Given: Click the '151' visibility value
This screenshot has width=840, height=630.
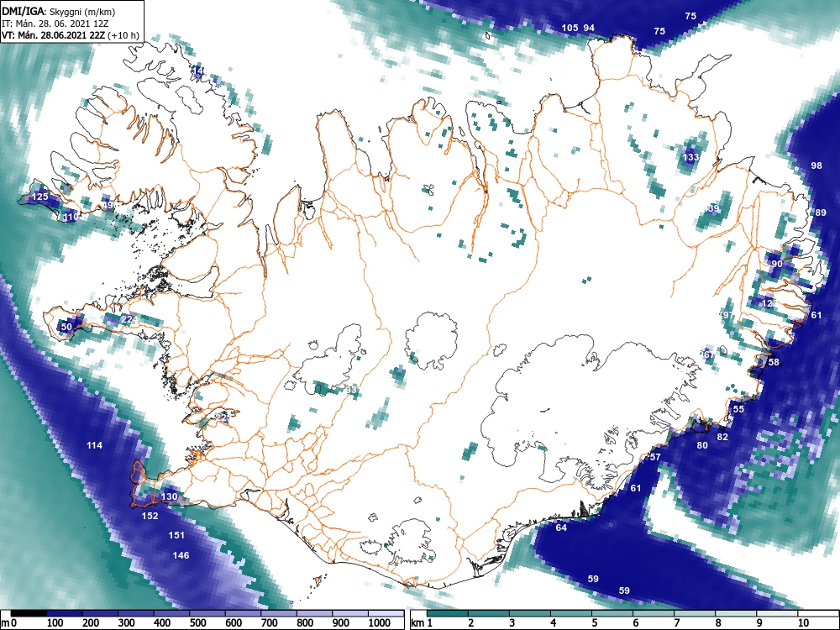Looking at the screenshot, I should click(176, 535).
